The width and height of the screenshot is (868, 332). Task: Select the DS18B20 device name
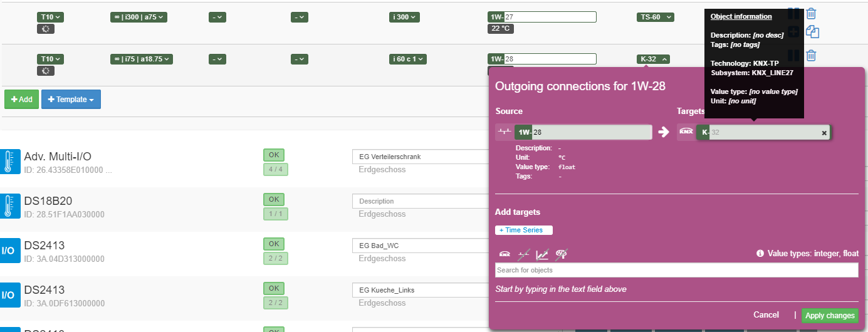coord(48,201)
